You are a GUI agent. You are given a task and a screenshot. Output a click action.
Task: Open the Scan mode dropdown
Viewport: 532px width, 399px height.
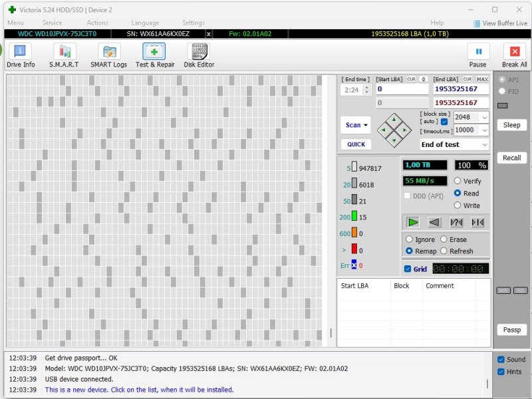[x=355, y=125]
